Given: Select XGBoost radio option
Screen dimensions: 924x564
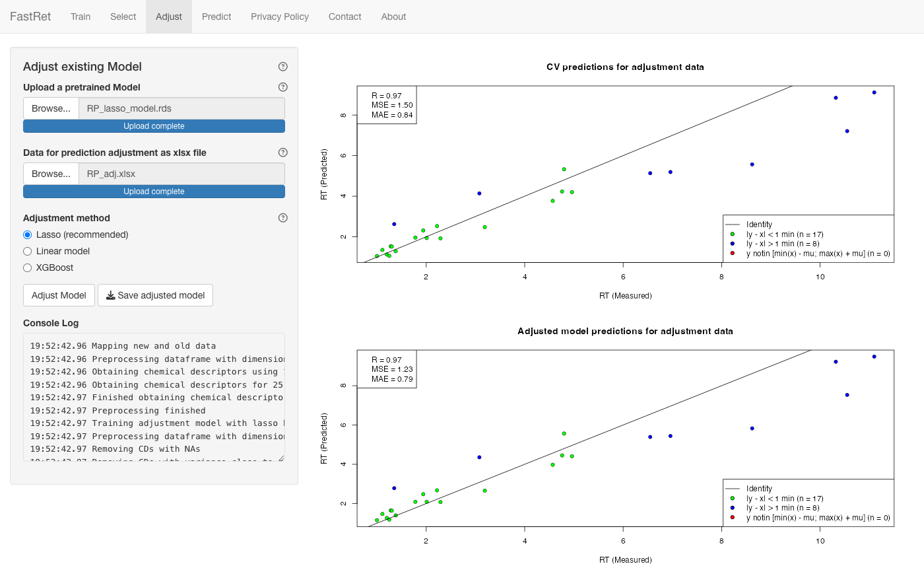Looking at the screenshot, I should (x=28, y=267).
